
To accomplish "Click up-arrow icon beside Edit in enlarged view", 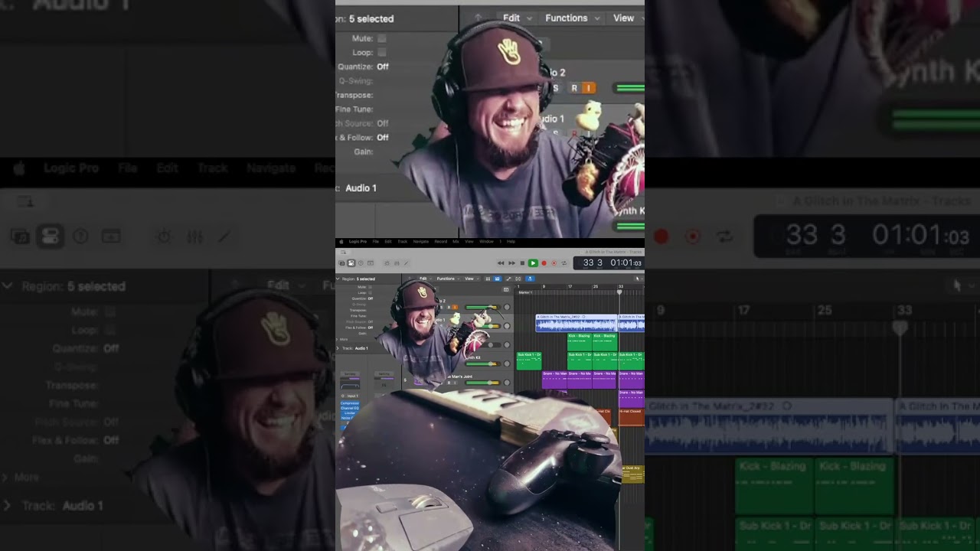I will coord(478,18).
